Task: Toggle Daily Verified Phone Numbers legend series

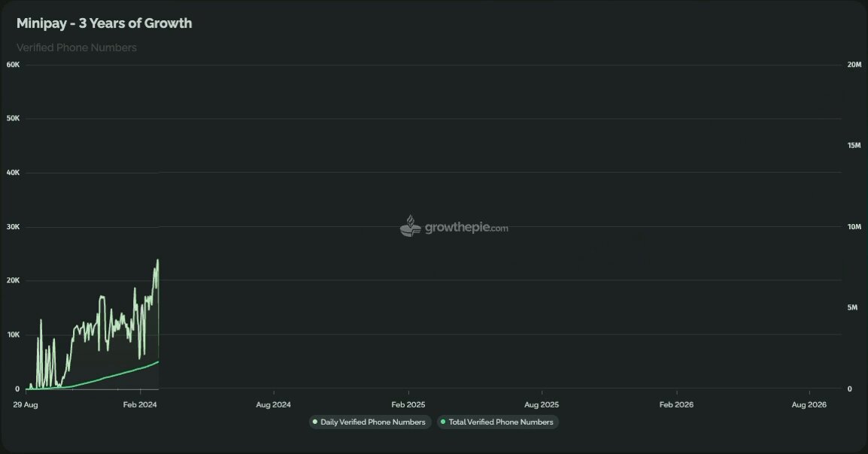Action: pos(369,422)
